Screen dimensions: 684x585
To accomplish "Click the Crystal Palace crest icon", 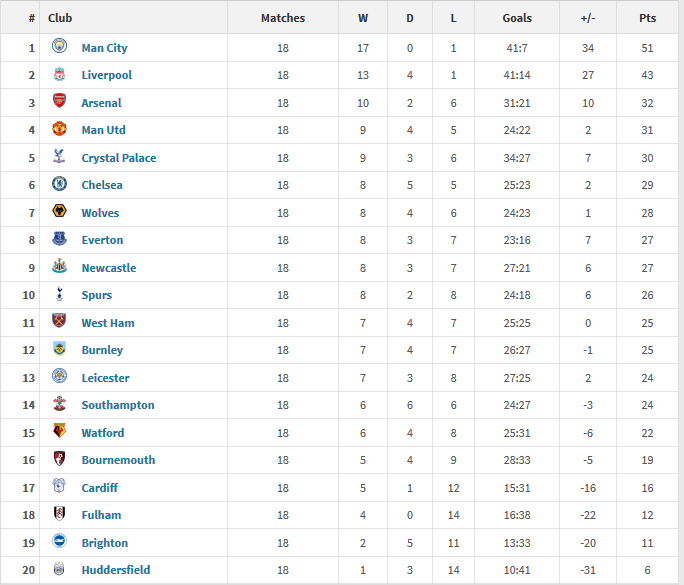I will click(59, 157).
